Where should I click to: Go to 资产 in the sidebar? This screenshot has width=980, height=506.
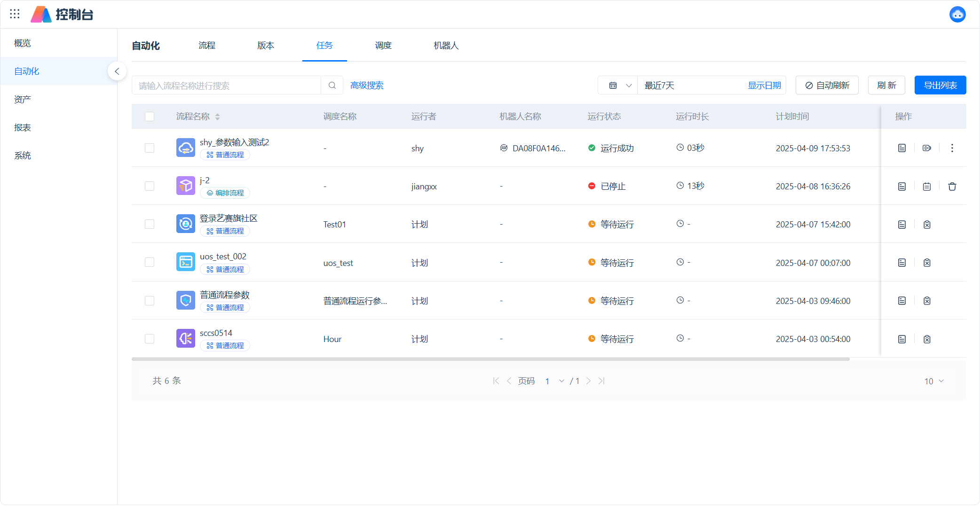point(23,100)
